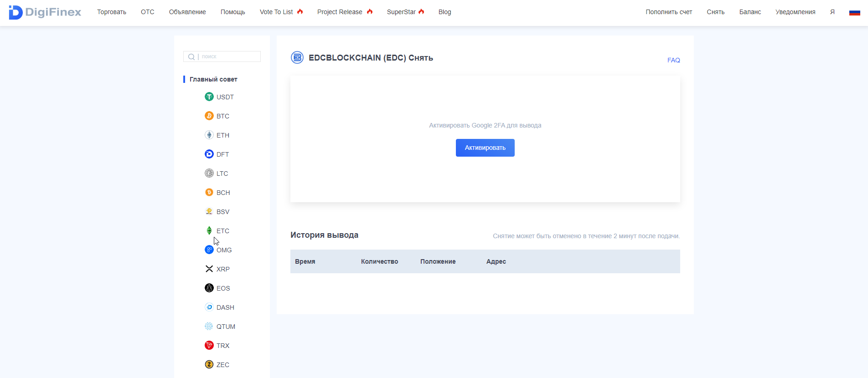Viewport: 868px width, 378px height.
Task: Click the Главный совет section heading
Action: click(x=213, y=79)
